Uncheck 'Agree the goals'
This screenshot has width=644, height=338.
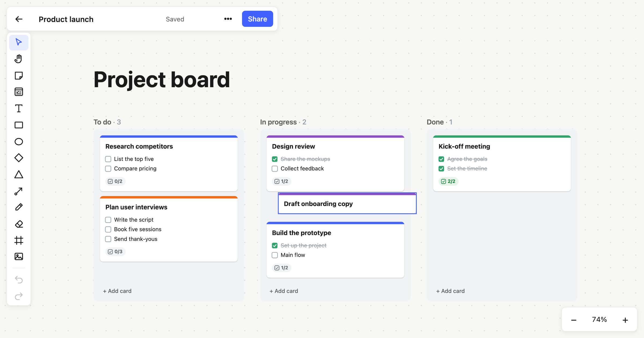(x=441, y=159)
